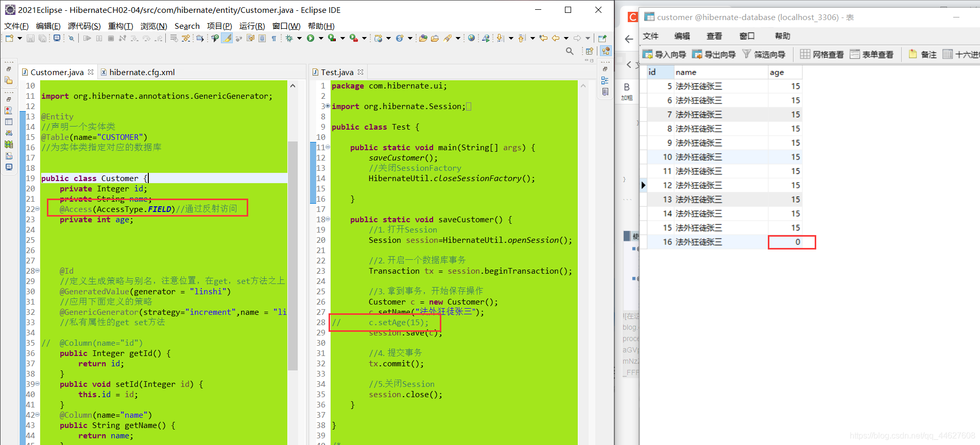This screenshot has width=980, height=445.
Task: Expand the folded imports at line 3
Action: [328, 106]
